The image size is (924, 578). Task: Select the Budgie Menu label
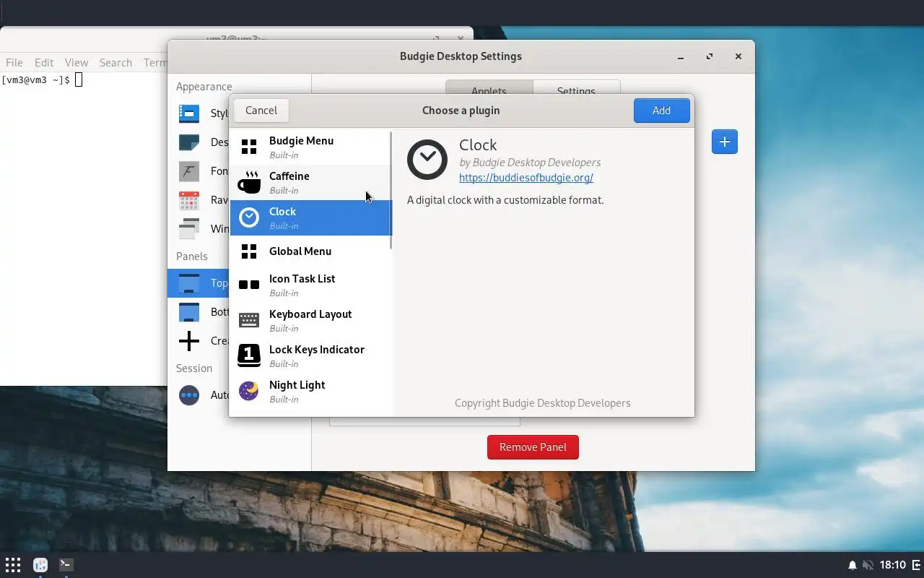click(301, 141)
